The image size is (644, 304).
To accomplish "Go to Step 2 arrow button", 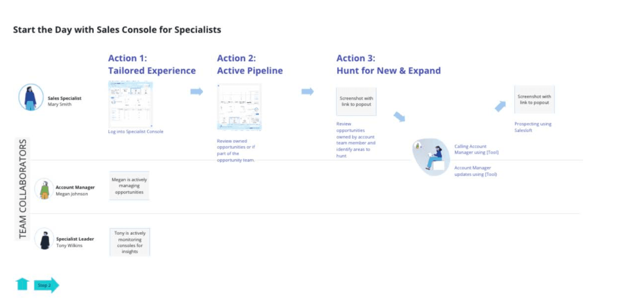I will (x=47, y=285).
